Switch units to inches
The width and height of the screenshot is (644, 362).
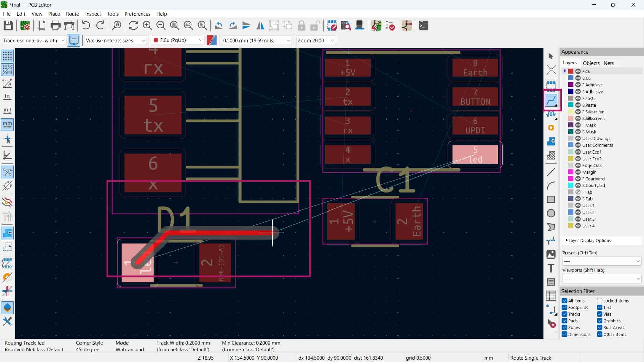7,97
